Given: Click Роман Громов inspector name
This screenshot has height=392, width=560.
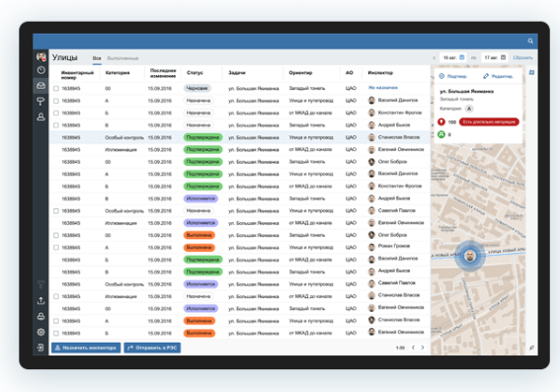Looking at the screenshot, I should (x=394, y=246).
